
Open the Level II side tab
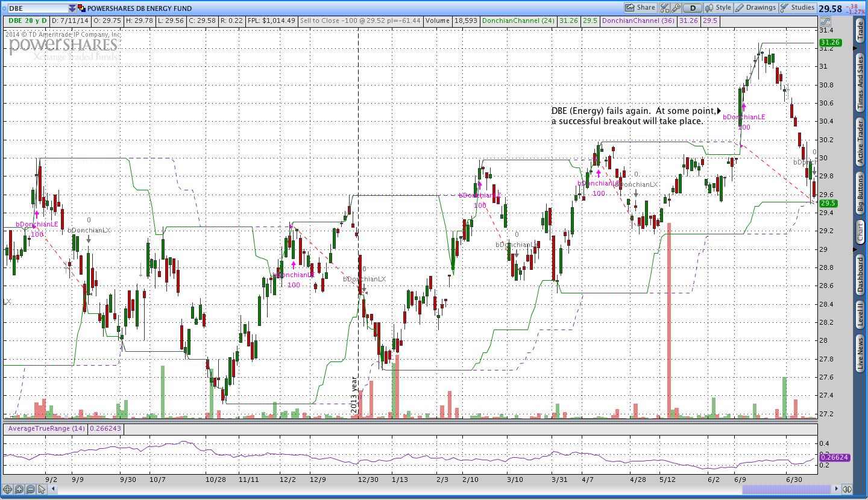tap(860, 315)
